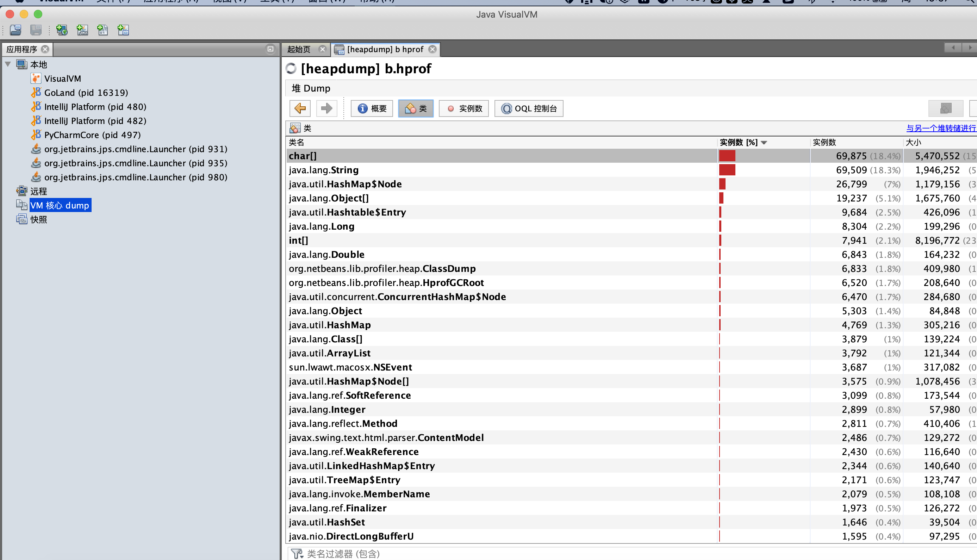This screenshot has width=977, height=560.
Task: Go forward with the right arrow
Action: [x=326, y=108]
